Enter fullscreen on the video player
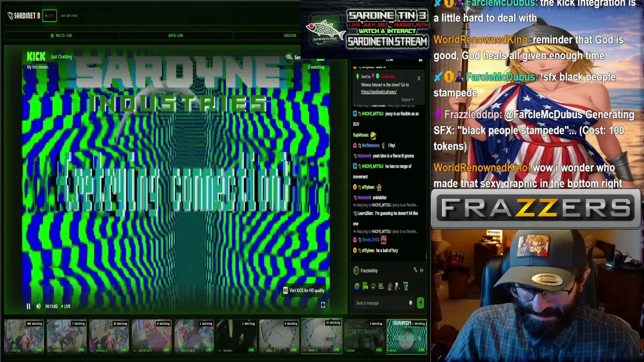The width and height of the screenshot is (644, 362). (323, 305)
